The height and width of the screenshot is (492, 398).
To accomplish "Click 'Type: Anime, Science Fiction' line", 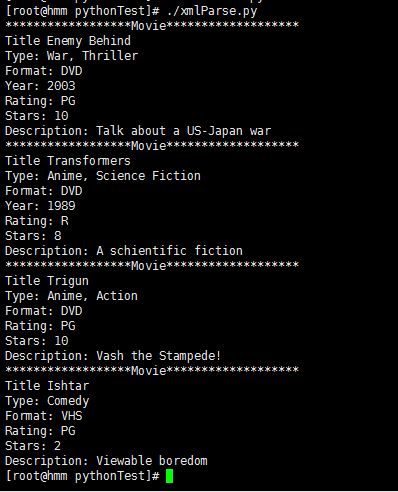I will (103, 176).
